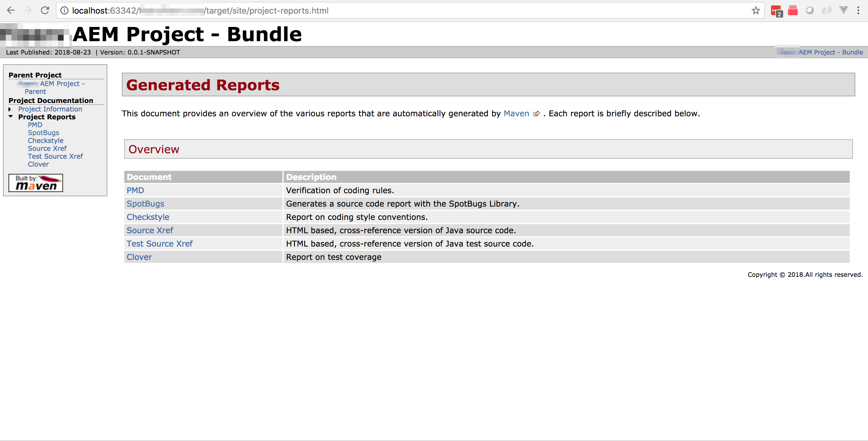Screen dimensions: 868x441
Task: Click the Project Documentation sidebar heading
Action: click(51, 101)
